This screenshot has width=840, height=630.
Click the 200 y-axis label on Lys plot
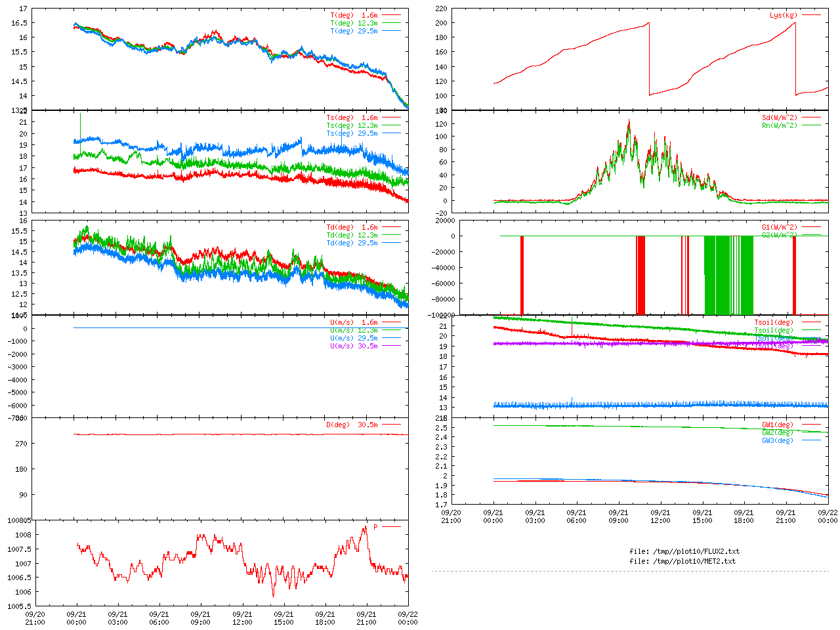point(441,23)
